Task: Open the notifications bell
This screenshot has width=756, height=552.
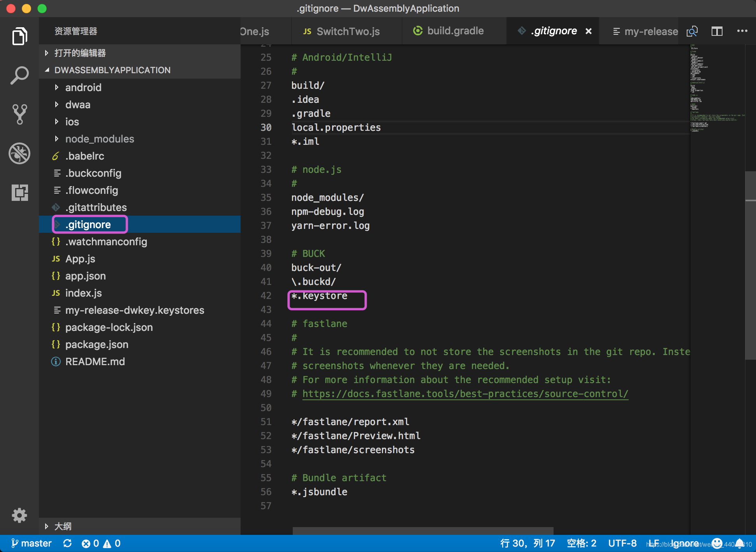Action: pyautogui.click(x=740, y=543)
